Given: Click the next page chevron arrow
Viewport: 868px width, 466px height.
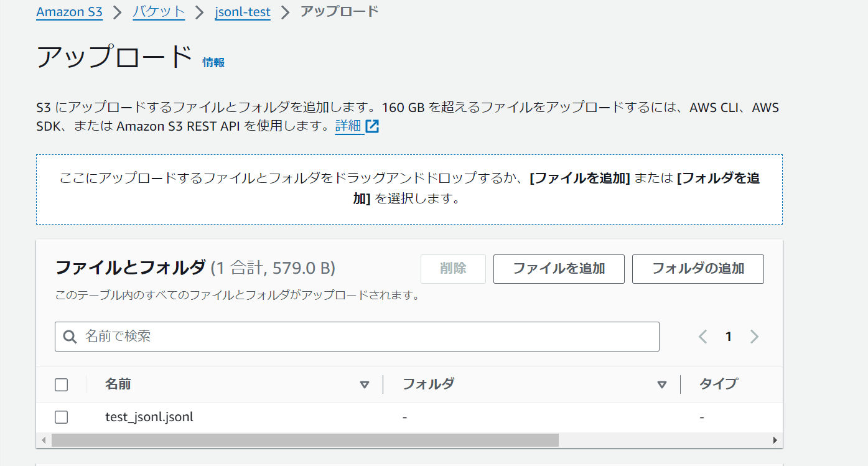Looking at the screenshot, I should [x=754, y=336].
